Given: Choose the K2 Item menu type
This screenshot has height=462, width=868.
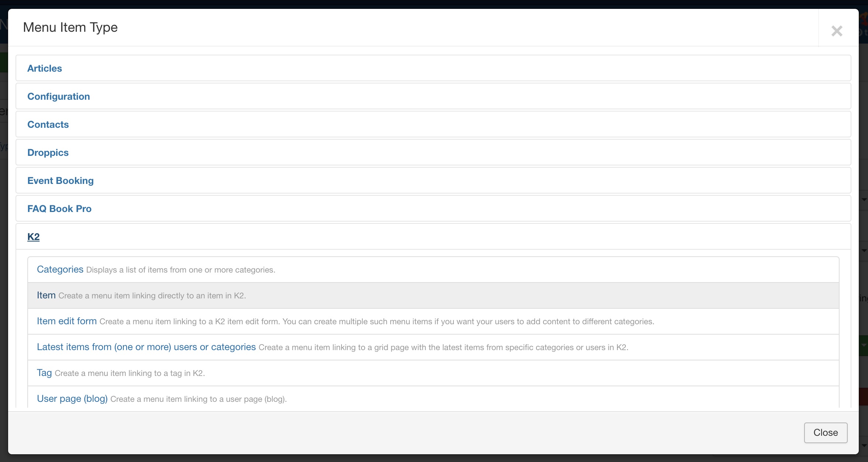Looking at the screenshot, I should click(x=433, y=295).
